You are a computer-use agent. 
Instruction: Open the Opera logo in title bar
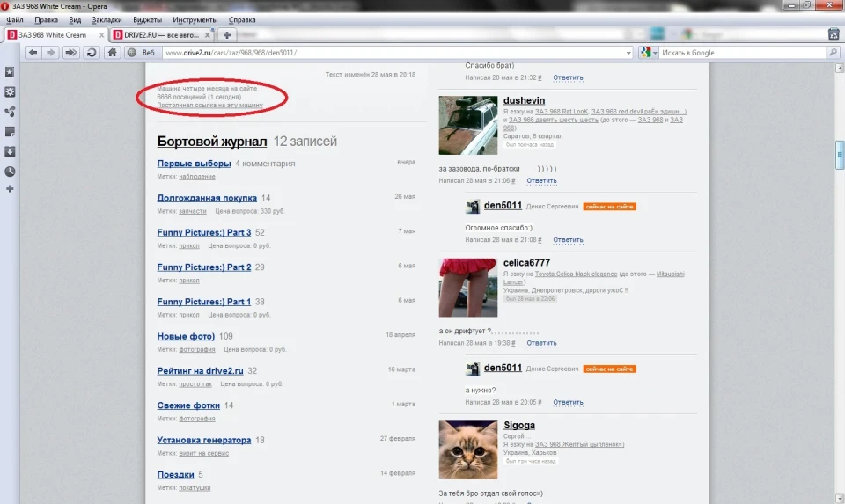pyautogui.click(x=4, y=6)
